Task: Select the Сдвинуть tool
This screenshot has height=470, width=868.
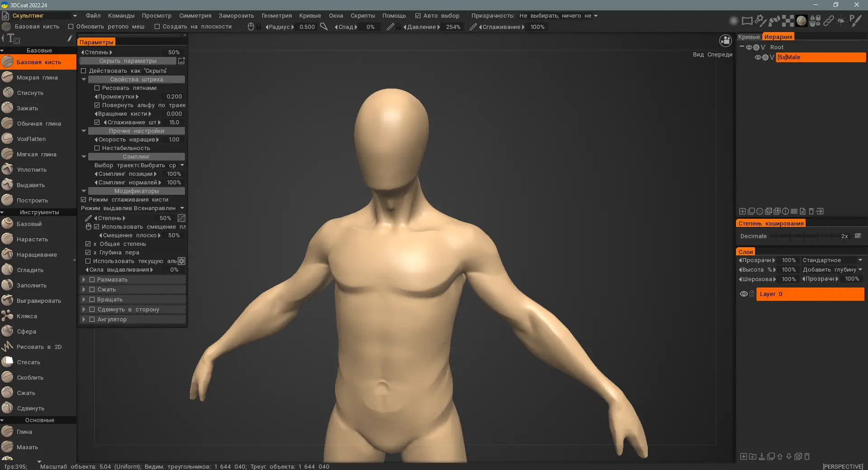Action: [38, 408]
